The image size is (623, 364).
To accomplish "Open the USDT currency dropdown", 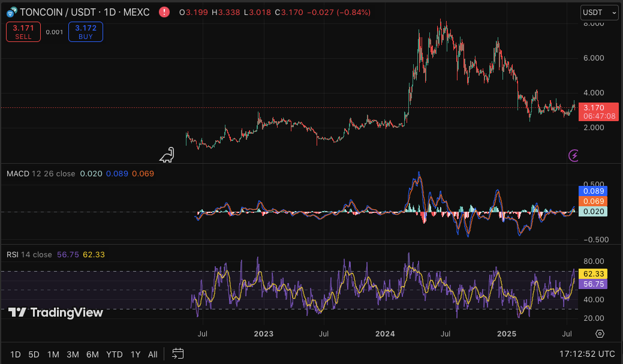I will coord(598,12).
